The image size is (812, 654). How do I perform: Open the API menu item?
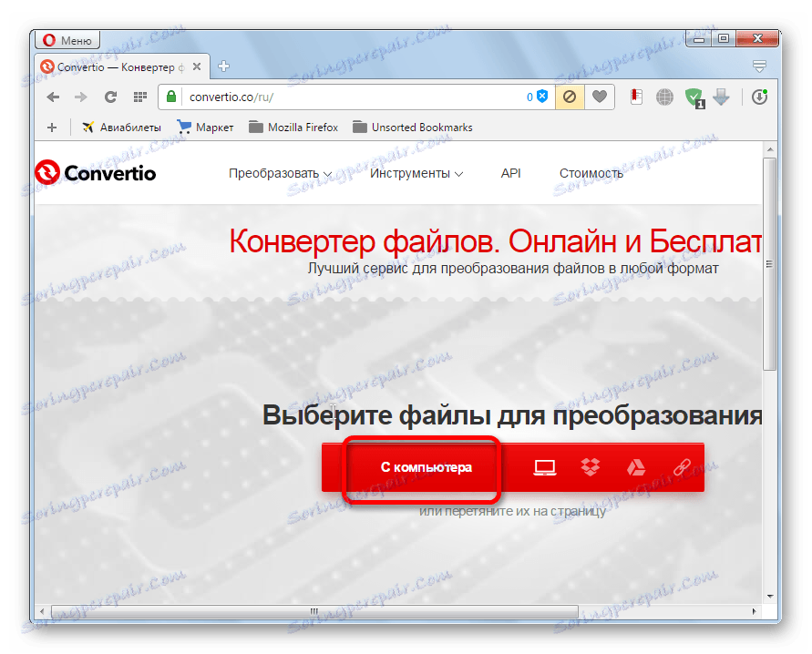tap(510, 173)
